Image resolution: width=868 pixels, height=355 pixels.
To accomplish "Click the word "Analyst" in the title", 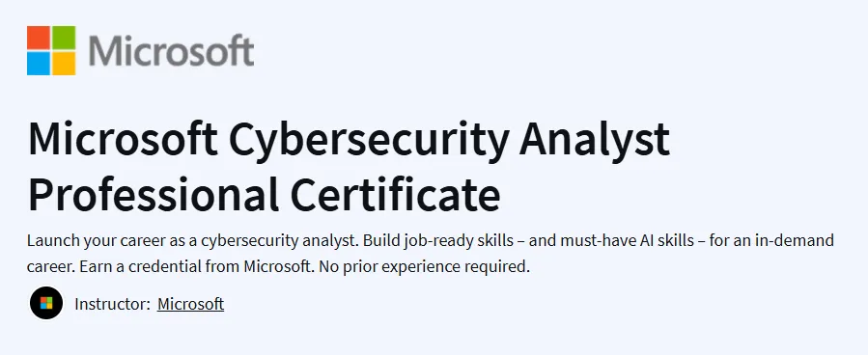I will click(594, 141).
